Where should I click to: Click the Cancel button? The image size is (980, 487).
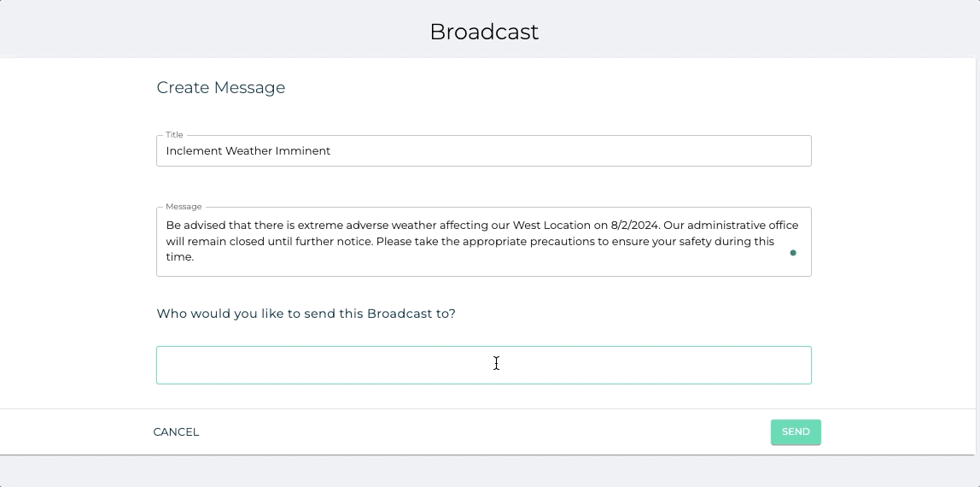point(176,432)
